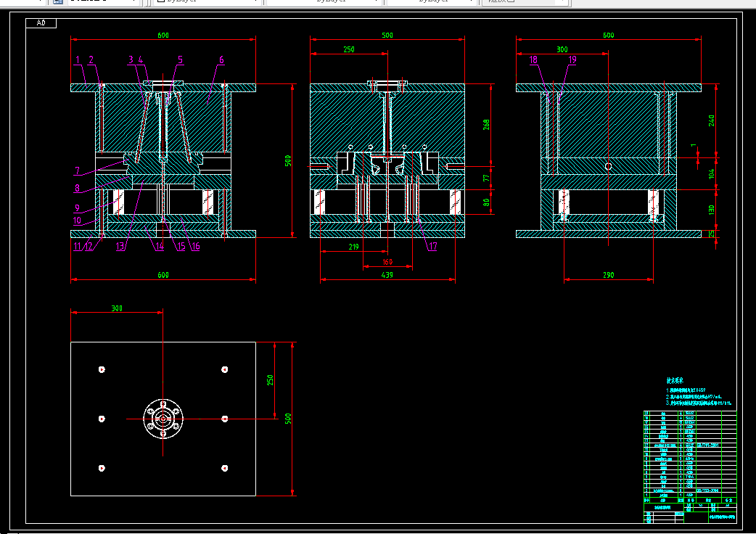Select the technical requirements heading text
This screenshot has width=756, height=534.
pyautogui.click(x=675, y=381)
